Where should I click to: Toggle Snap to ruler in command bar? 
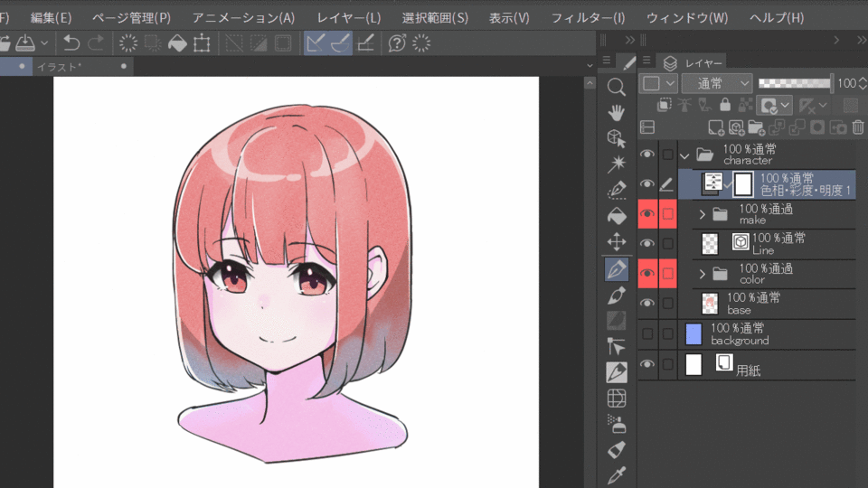click(x=316, y=42)
